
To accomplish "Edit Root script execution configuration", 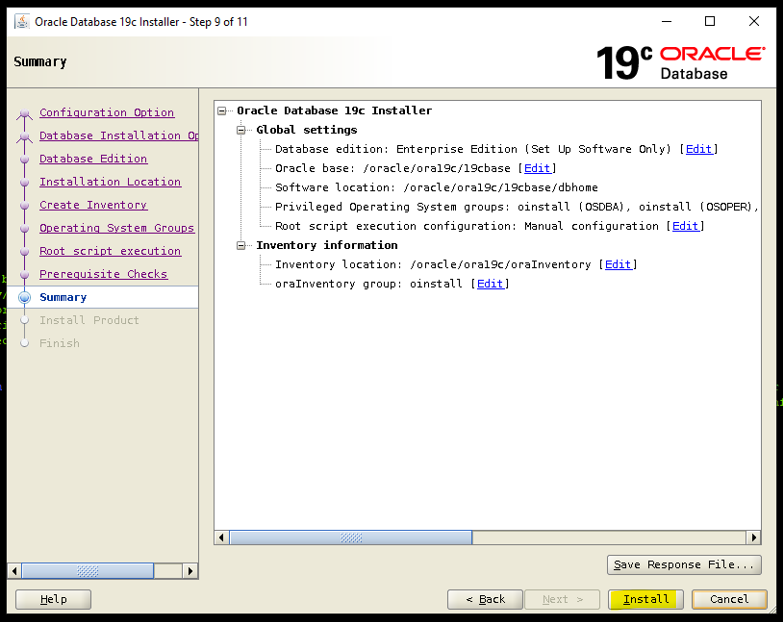I will [685, 226].
